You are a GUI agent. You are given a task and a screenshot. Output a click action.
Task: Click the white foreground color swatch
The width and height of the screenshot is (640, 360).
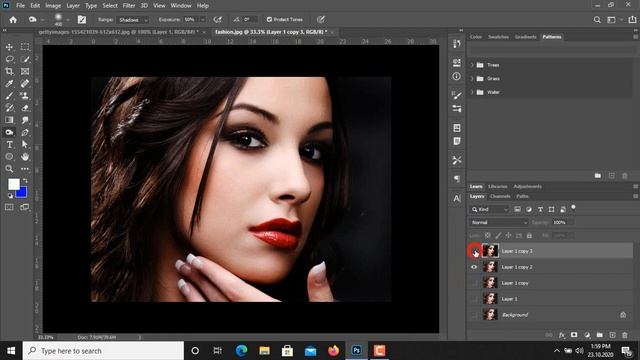pos(14,184)
